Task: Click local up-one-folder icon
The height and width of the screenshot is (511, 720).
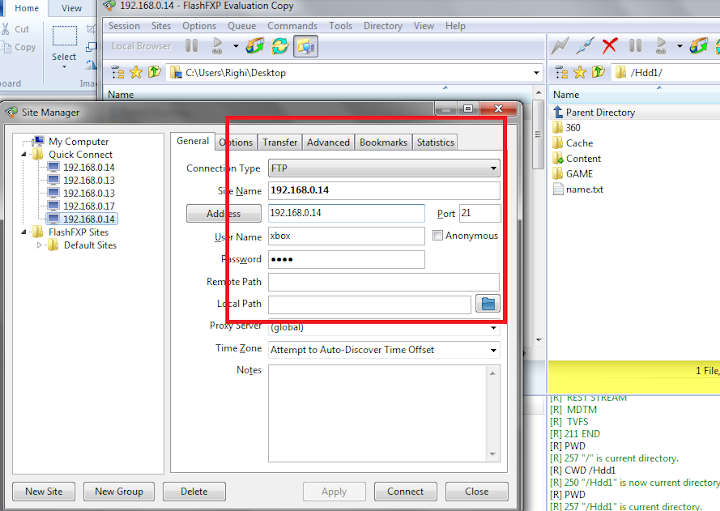Action: [154, 73]
